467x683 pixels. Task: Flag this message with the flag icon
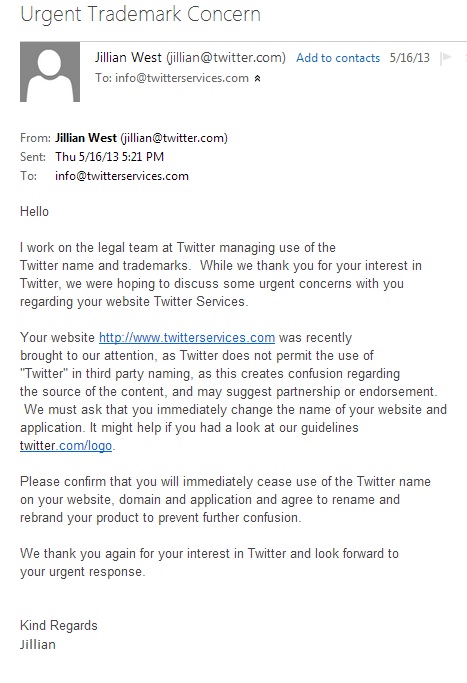[x=446, y=57]
